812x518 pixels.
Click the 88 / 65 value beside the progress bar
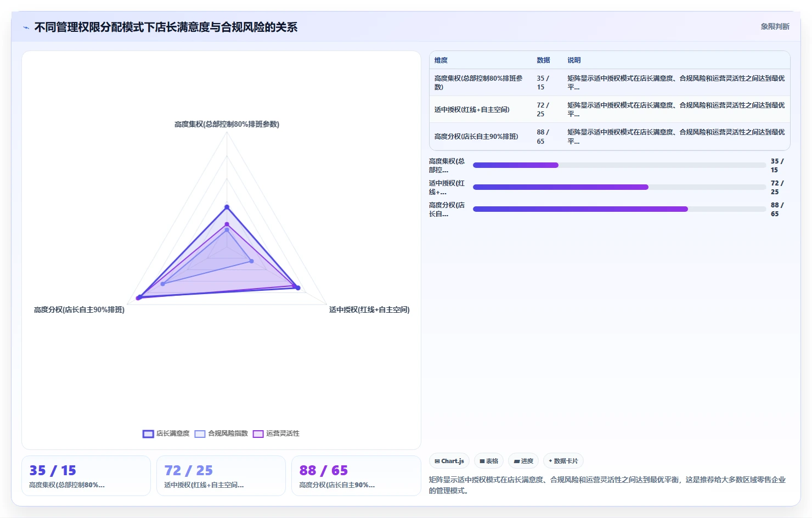[x=777, y=210]
